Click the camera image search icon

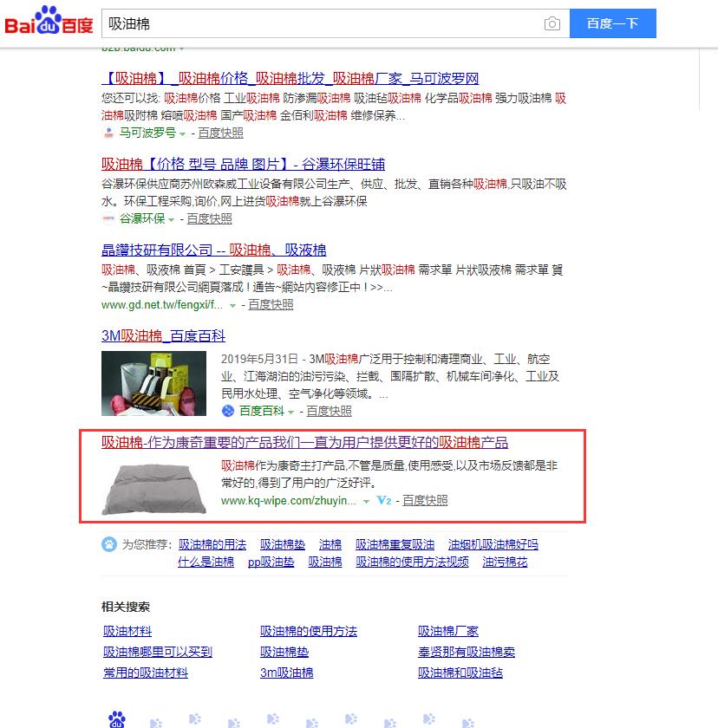coord(552,23)
